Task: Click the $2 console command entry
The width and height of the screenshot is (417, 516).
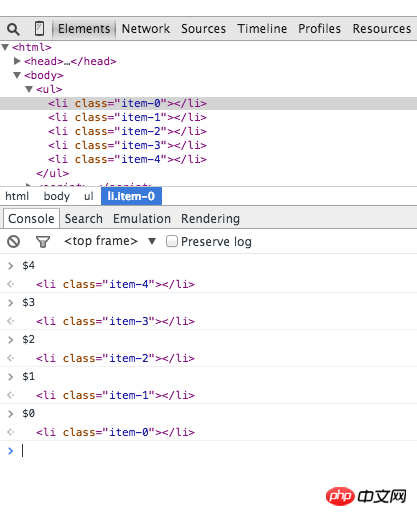Action: coord(28,339)
